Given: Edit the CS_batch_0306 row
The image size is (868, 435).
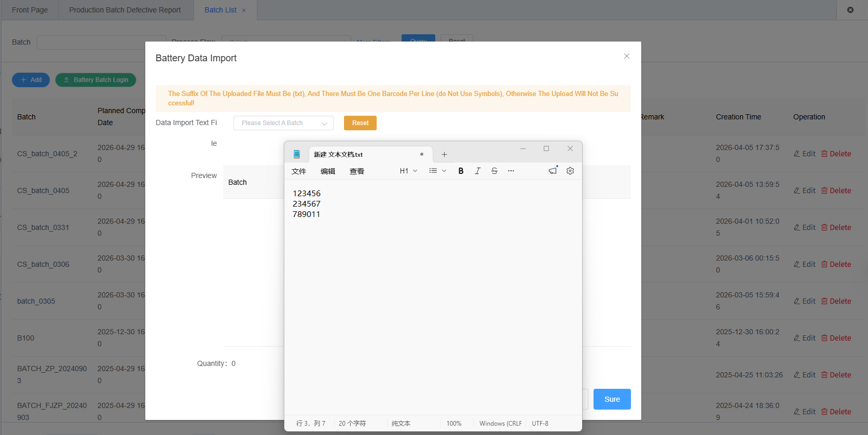Looking at the screenshot, I should coord(805,264).
